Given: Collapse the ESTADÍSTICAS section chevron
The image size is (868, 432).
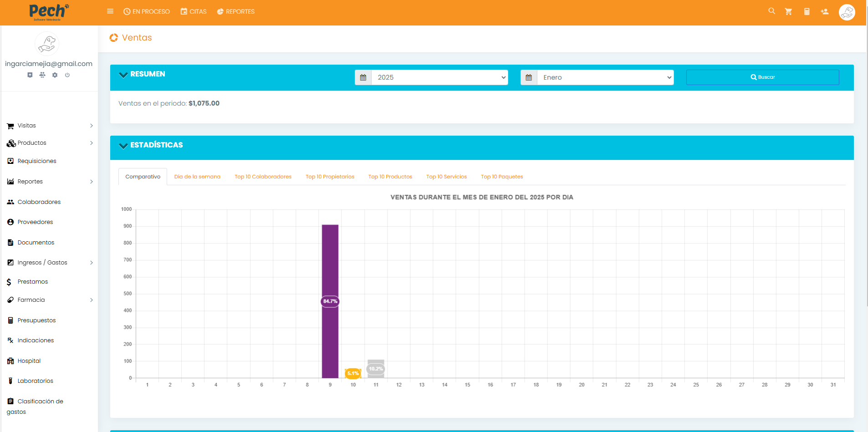Looking at the screenshot, I should 123,146.
